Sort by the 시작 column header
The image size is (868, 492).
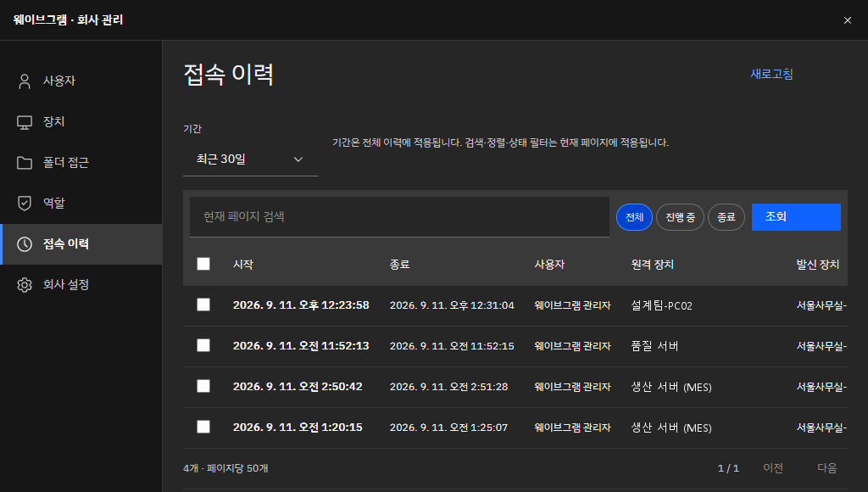pos(243,265)
